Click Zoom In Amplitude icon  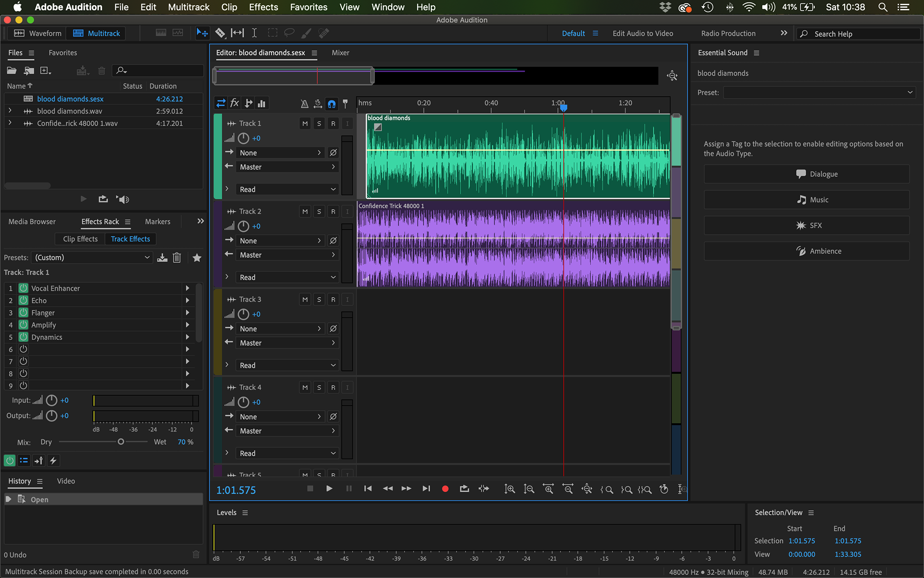pos(510,489)
